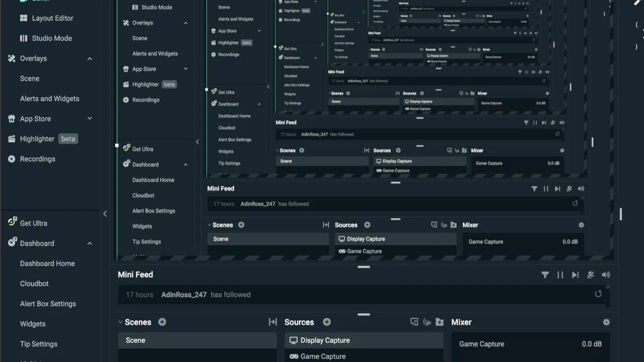Viewport: 644px width, 362px height.
Task: Add a new scene with the bottom Scenes plus
Action: (162, 322)
